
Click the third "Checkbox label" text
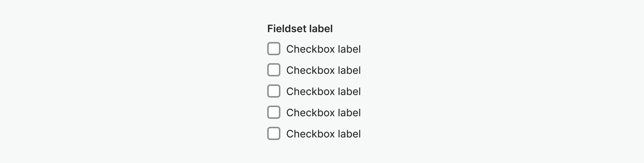pyautogui.click(x=323, y=91)
